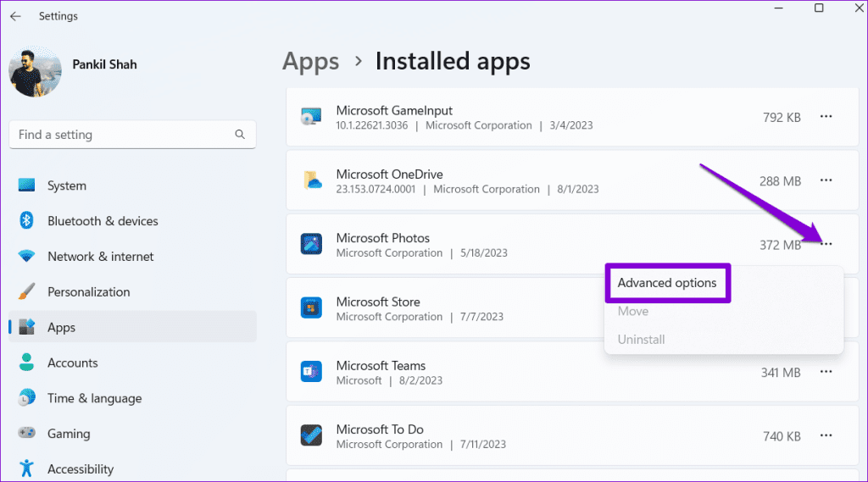Click the Microsoft To Do app icon

click(x=311, y=435)
